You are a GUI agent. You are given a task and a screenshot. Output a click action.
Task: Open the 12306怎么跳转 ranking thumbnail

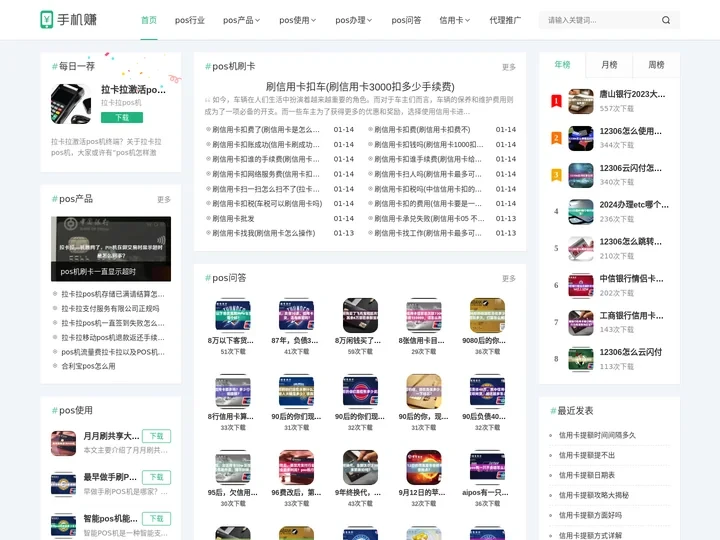(581, 248)
